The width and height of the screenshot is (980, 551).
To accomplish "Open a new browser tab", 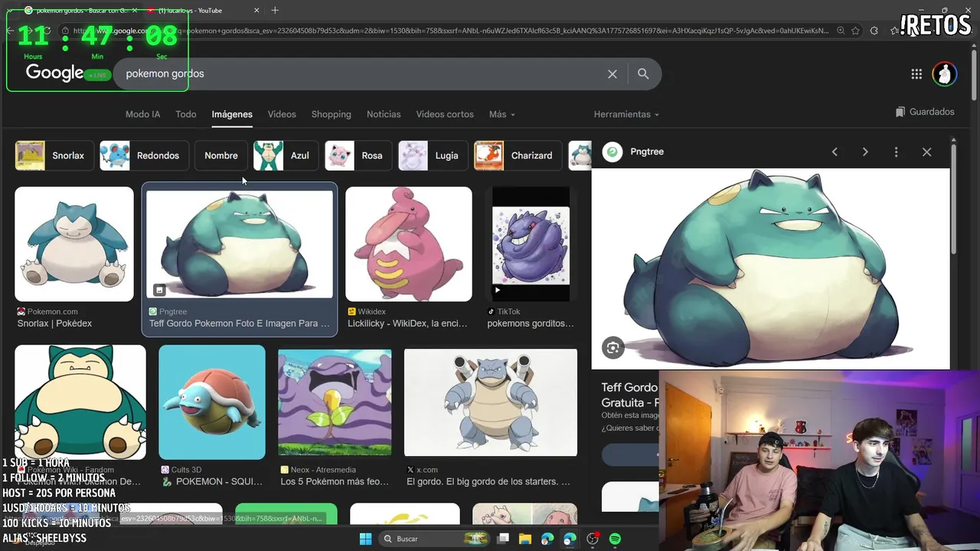I will [275, 10].
